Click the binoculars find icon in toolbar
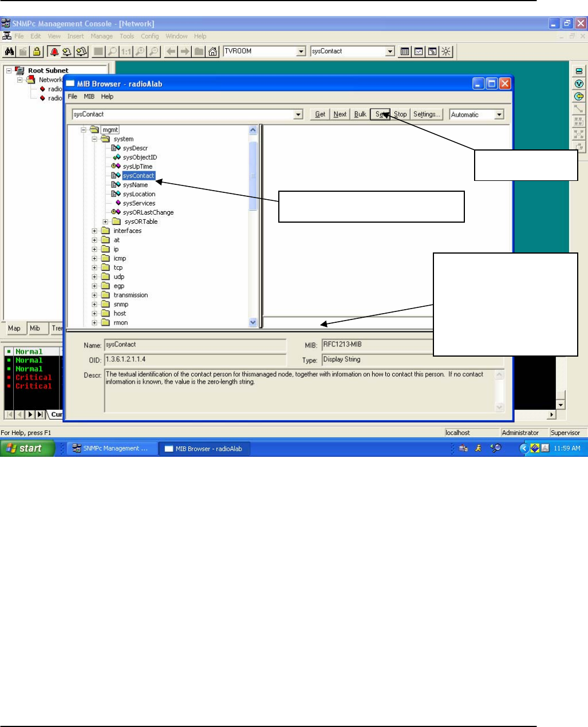Image resolution: width=588 pixels, height=727 pixels. click(x=9, y=52)
